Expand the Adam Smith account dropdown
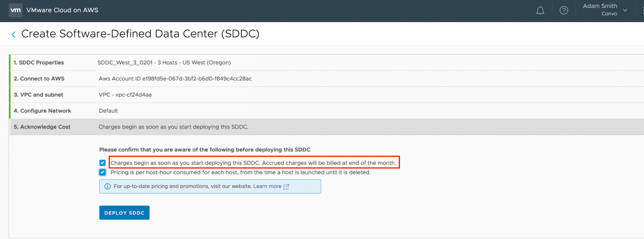Image resolution: width=644 pixels, height=239 pixels. point(625,10)
